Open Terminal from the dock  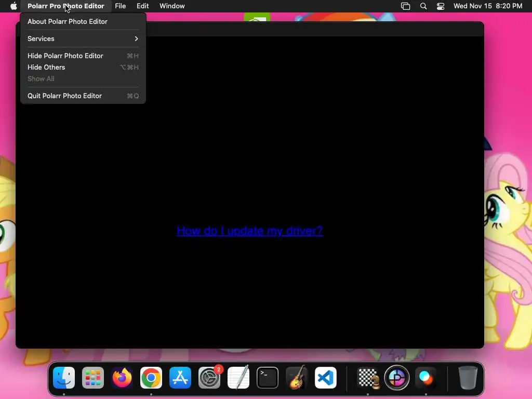pyautogui.click(x=268, y=378)
